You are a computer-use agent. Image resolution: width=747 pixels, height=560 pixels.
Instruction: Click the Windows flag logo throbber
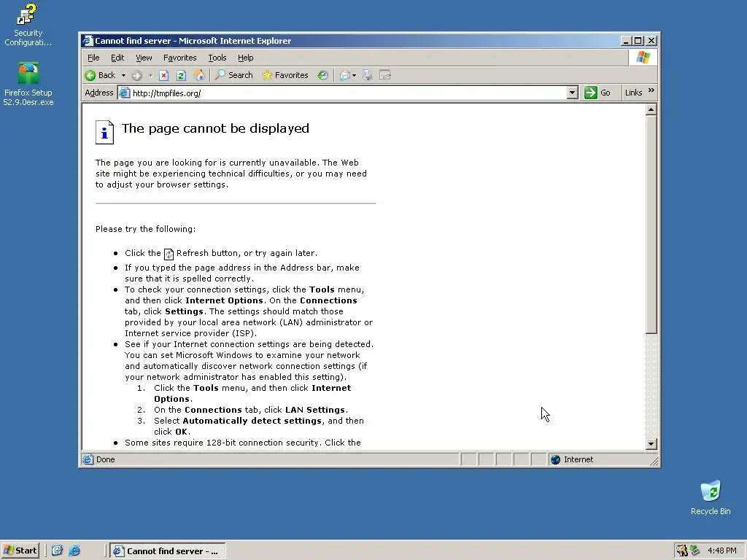pos(643,58)
